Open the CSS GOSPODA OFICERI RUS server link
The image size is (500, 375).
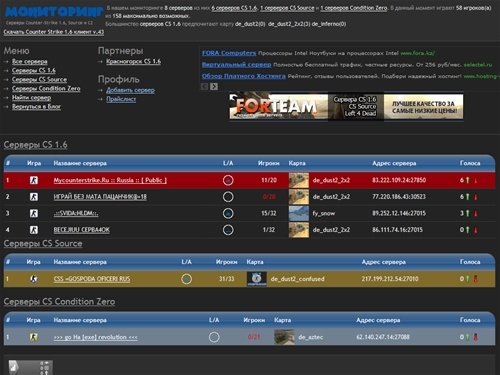[x=92, y=279]
